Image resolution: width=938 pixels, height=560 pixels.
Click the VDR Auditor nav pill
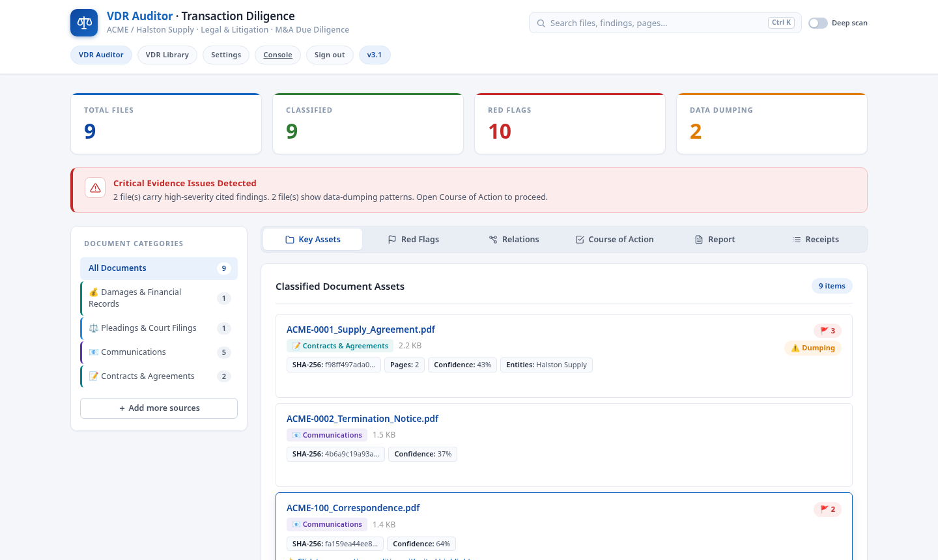pyautogui.click(x=101, y=55)
